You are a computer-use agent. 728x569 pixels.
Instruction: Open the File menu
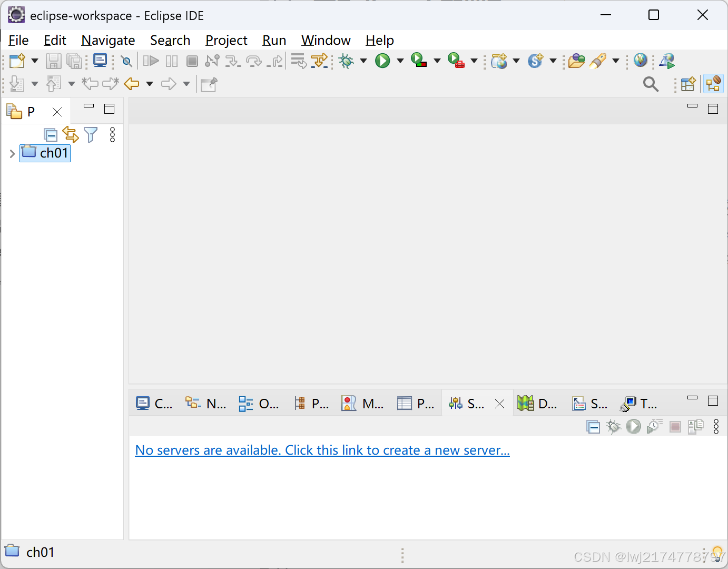click(x=18, y=41)
